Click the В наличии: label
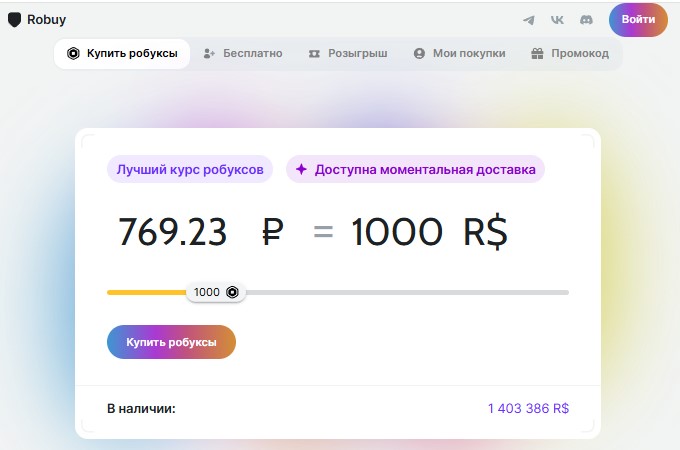The height and width of the screenshot is (450, 680). tap(141, 408)
